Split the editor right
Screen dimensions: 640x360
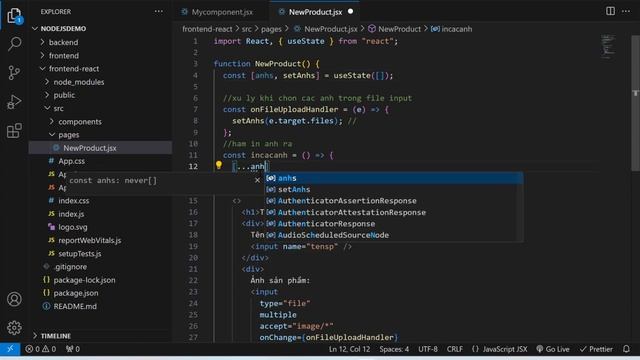point(610,11)
